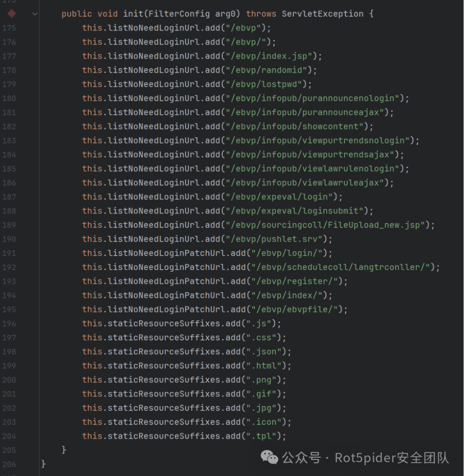
Task: Remove the red breakpoint diamond in the gutter
Action: [12, 14]
